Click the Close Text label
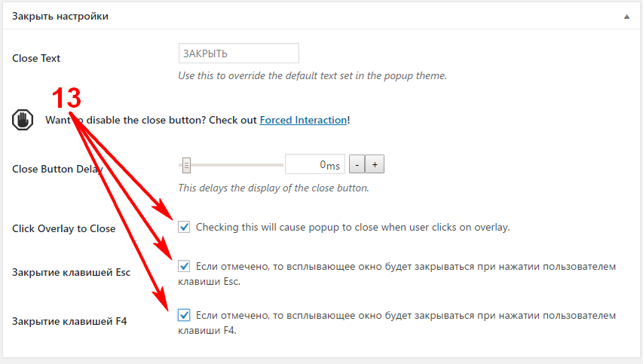Image resolution: width=643 pixels, height=364 pixels. pos(36,58)
